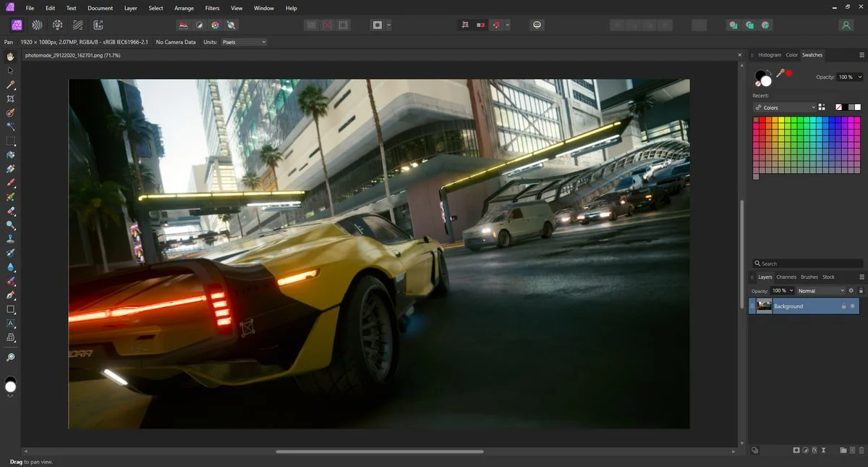
Task: Toggle the Quick Mask button
Action: 378,25
